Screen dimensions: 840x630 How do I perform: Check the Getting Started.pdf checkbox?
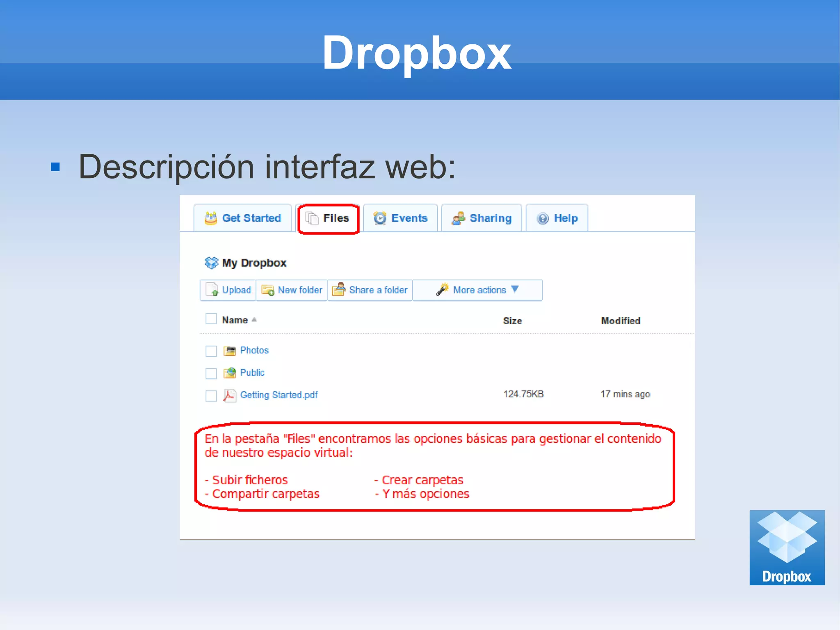(211, 396)
